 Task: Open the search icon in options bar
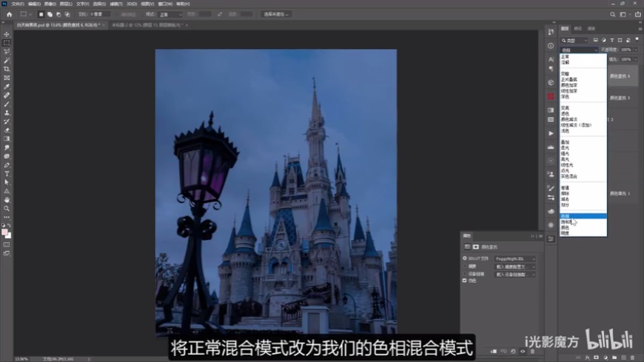(612, 14)
